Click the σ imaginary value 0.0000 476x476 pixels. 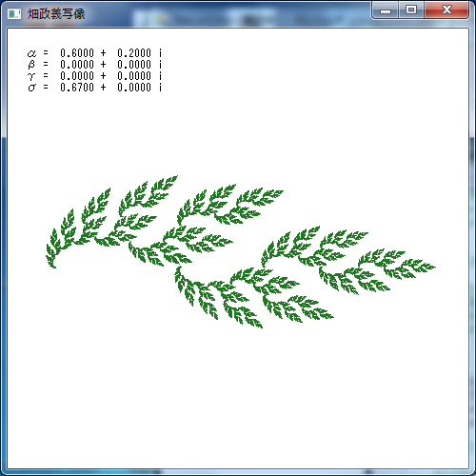pos(134,88)
